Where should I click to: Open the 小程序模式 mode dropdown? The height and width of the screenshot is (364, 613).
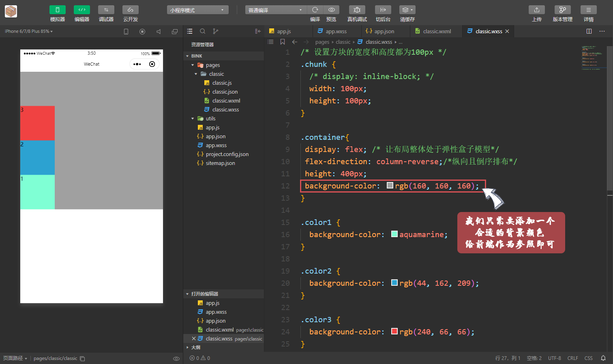click(197, 9)
